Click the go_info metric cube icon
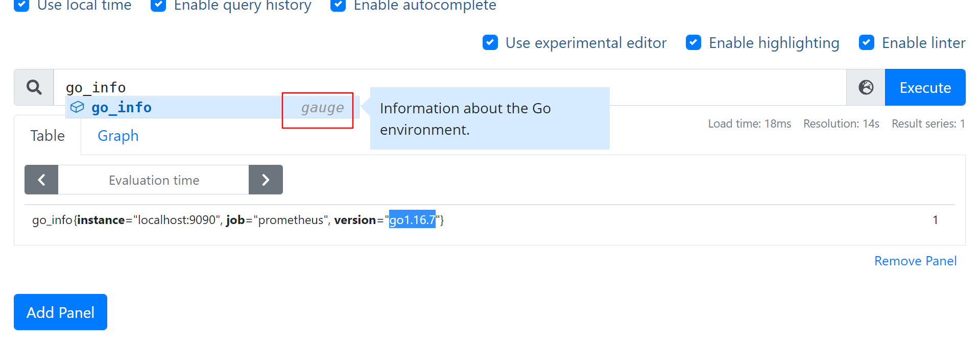The height and width of the screenshot is (347, 980). (x=77, y=107)
